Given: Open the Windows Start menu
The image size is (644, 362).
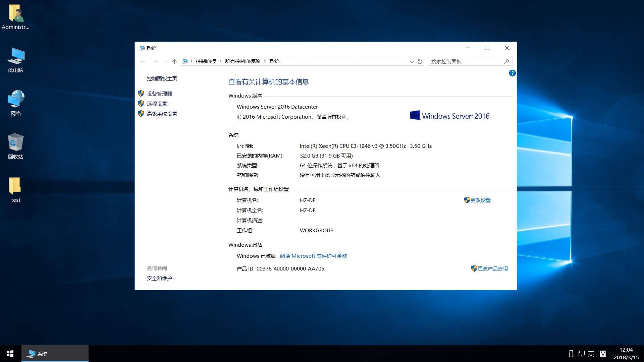Looking at the screenshot, I should click(x=10, y=354).
